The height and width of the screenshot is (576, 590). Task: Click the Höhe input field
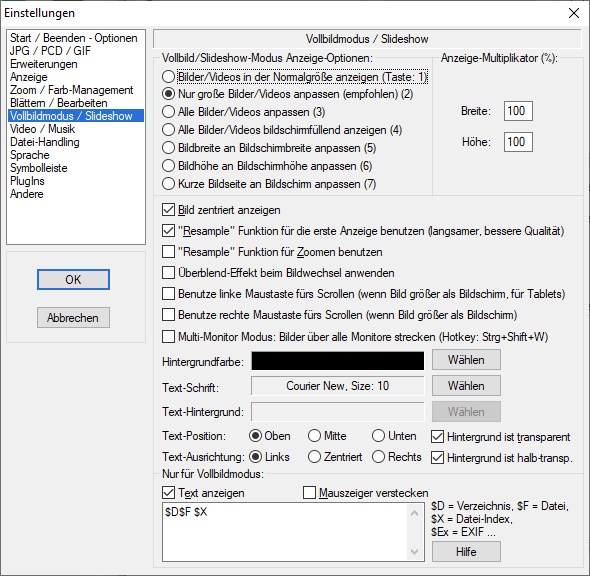click(x=518, y=142)
